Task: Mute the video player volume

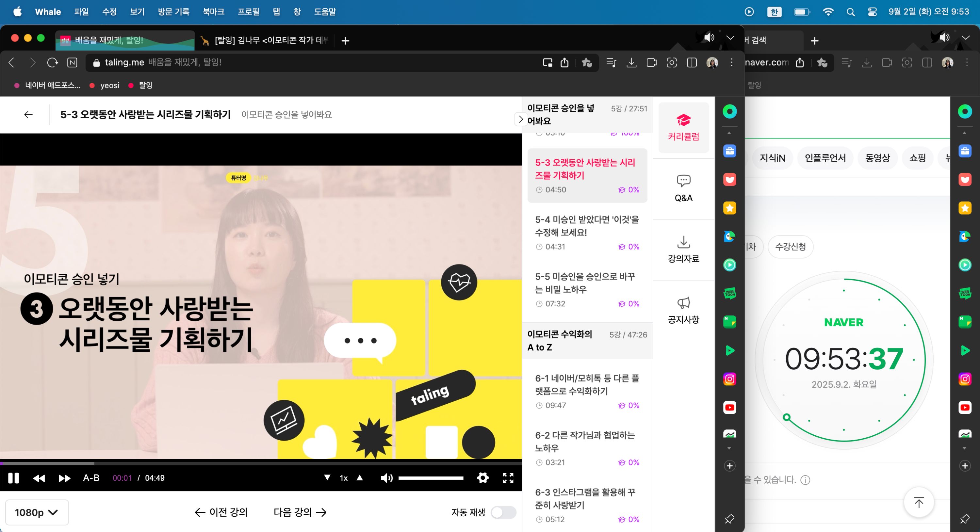Action: (386, 478)
